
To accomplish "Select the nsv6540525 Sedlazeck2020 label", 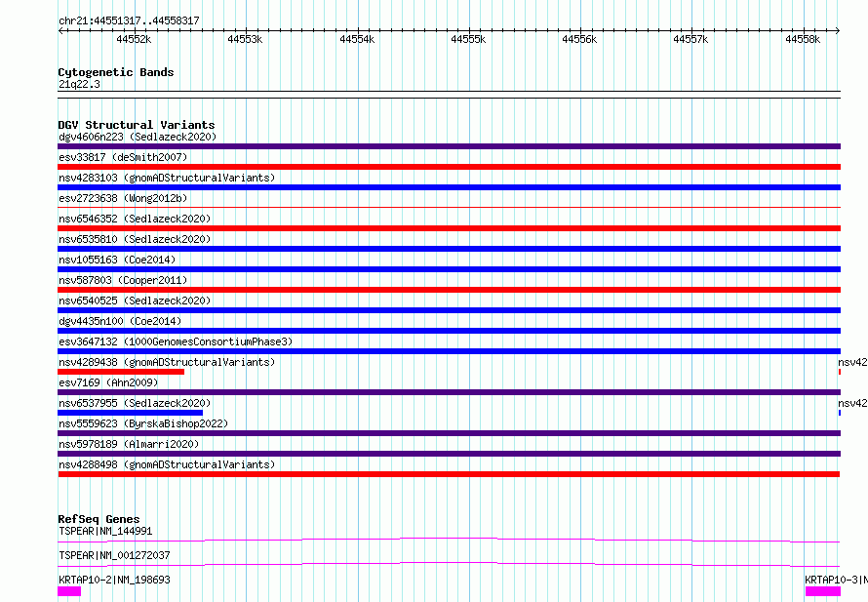I will click(x=135, y=301).
